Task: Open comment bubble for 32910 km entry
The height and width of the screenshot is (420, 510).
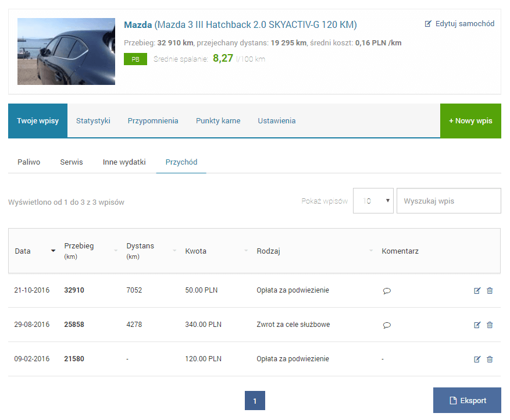Action: [x=387, y=291]
